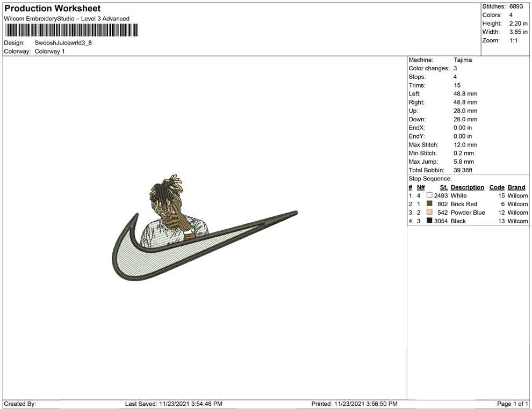Viewport: 532px width, 409px height.
Task: Click the Brick Red description in stop 2
Action: pos(464,203)
